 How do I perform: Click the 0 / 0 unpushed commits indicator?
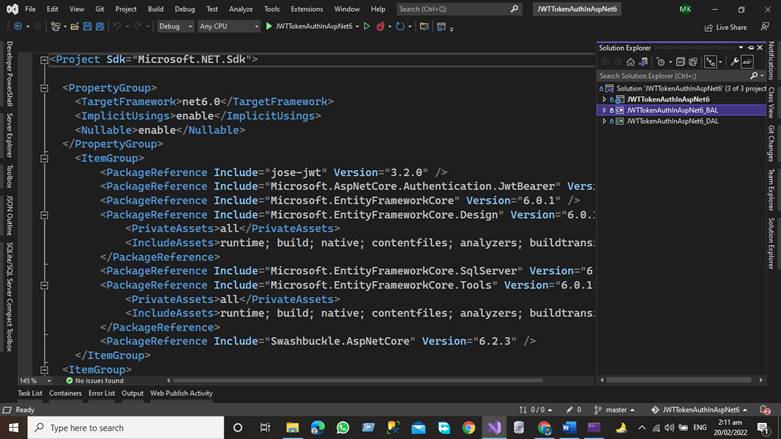point(535,410)
